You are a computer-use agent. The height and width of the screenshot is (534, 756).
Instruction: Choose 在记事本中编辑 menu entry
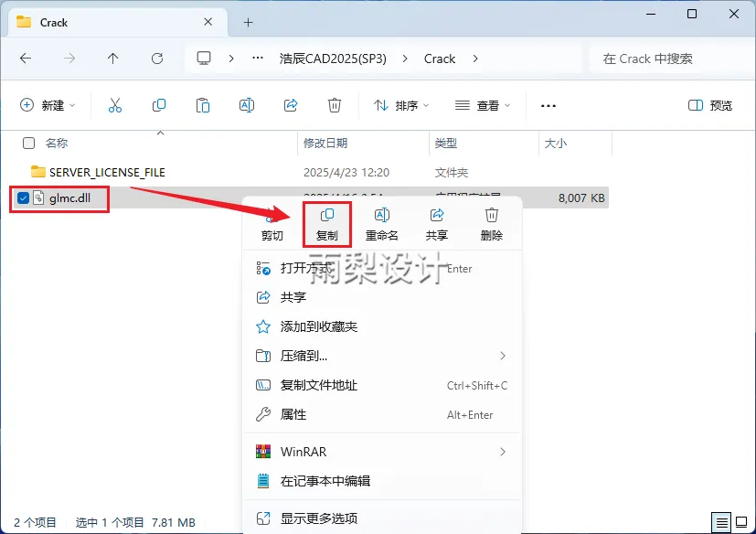[382, 481]
